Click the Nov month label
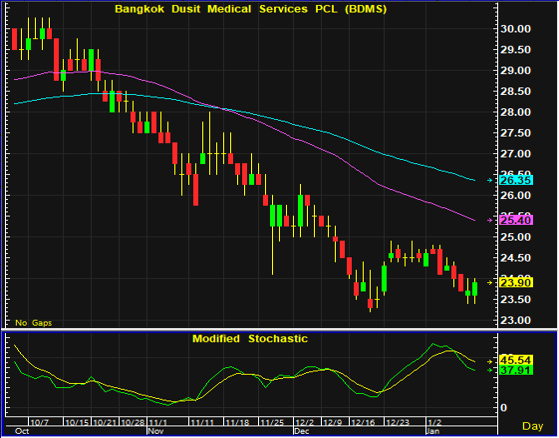Viewport: 559px width, 438px height. tap(156, 431)
